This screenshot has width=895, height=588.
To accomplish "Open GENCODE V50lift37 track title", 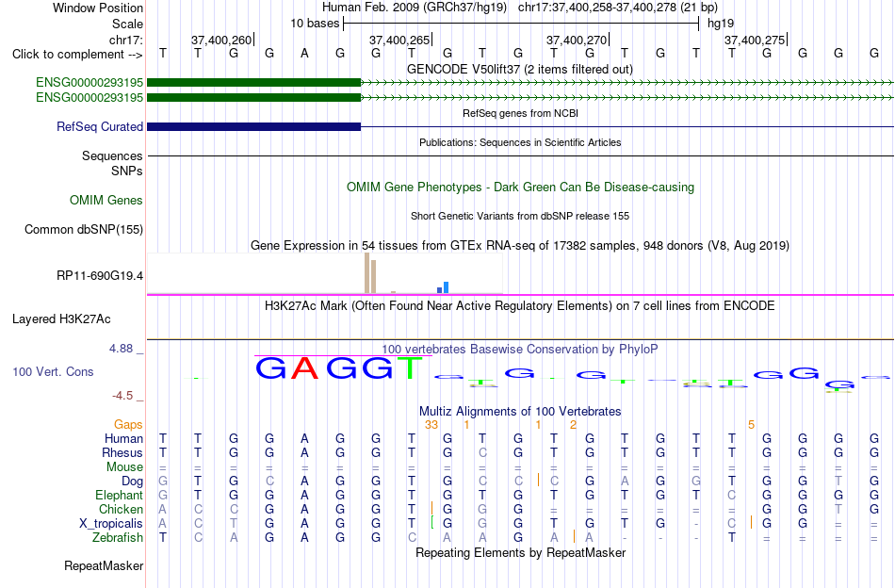I will (x=519, y=69).
